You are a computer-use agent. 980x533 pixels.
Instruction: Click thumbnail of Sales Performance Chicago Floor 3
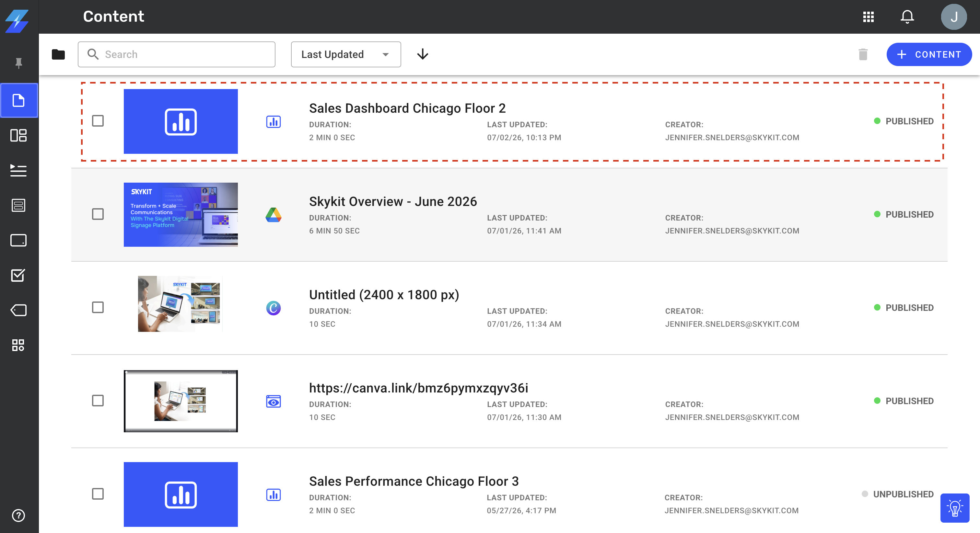181,494
